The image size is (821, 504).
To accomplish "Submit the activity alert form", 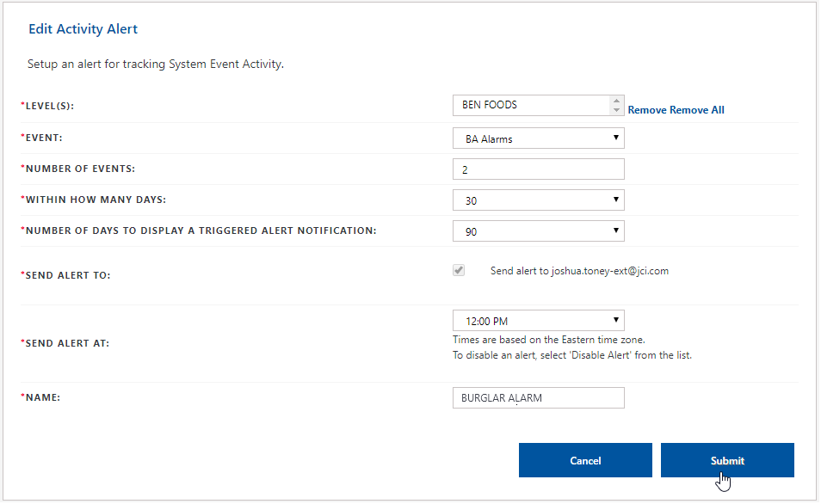I will (x=727, y=460).
